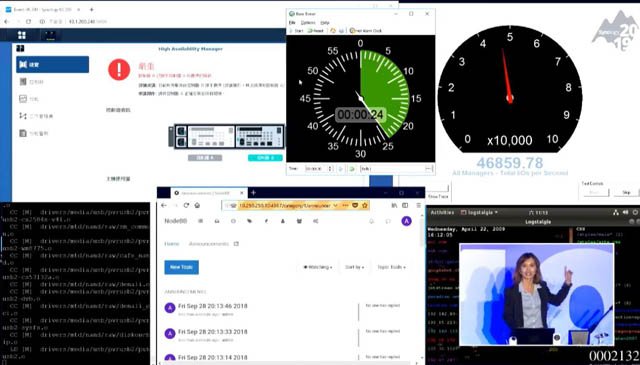Click the Pocket icon in Firefox URL bar
Screen dimensions: 640x365
355,205
